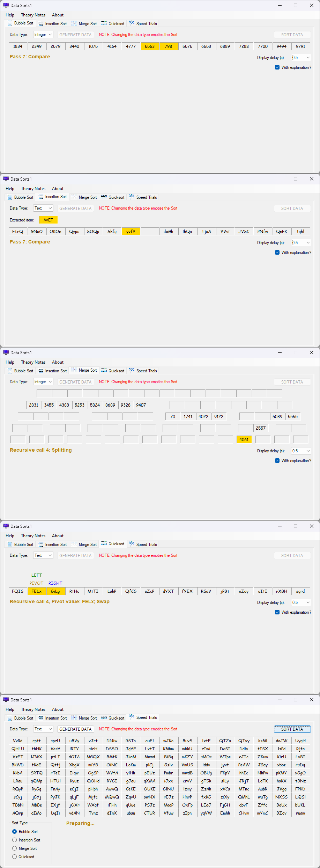Click GENERATE DATA button in Speed Trials window
Screen dimensions: 320x868
click(75, 729)
